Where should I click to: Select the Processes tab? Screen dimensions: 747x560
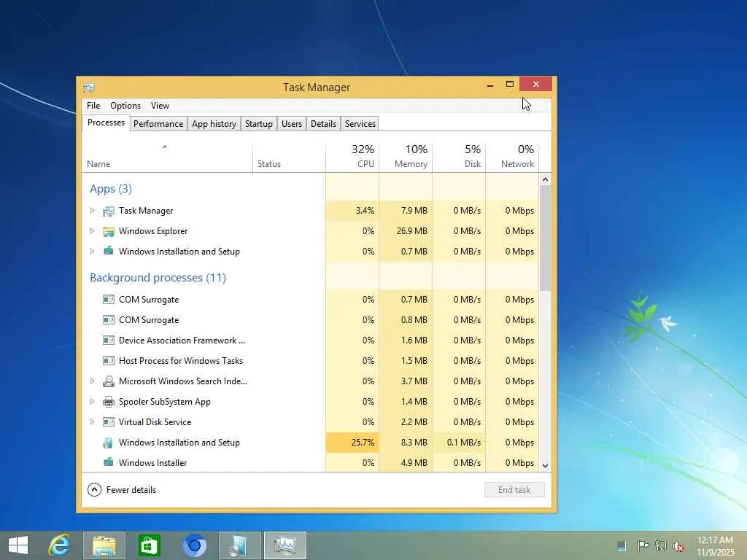(x=106, y=122)
